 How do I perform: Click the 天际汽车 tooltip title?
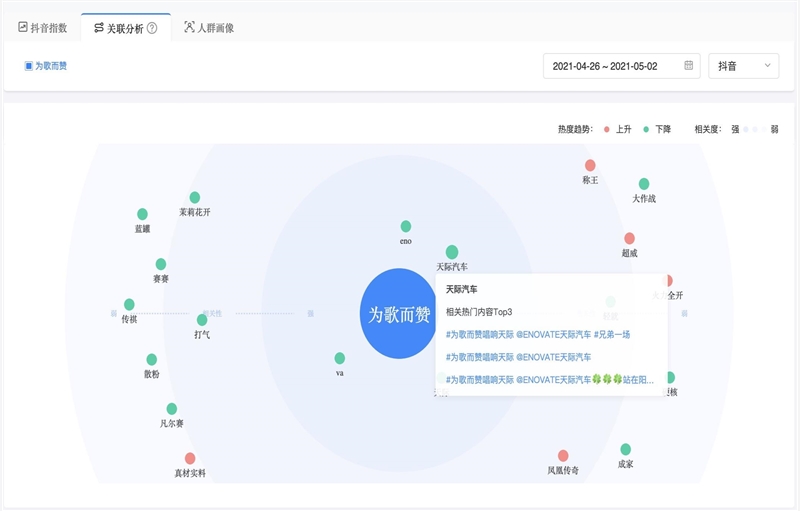click(462, 289)
